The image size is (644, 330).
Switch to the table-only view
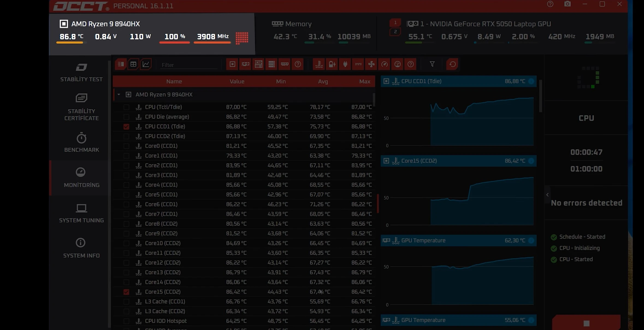click(133, 64)
